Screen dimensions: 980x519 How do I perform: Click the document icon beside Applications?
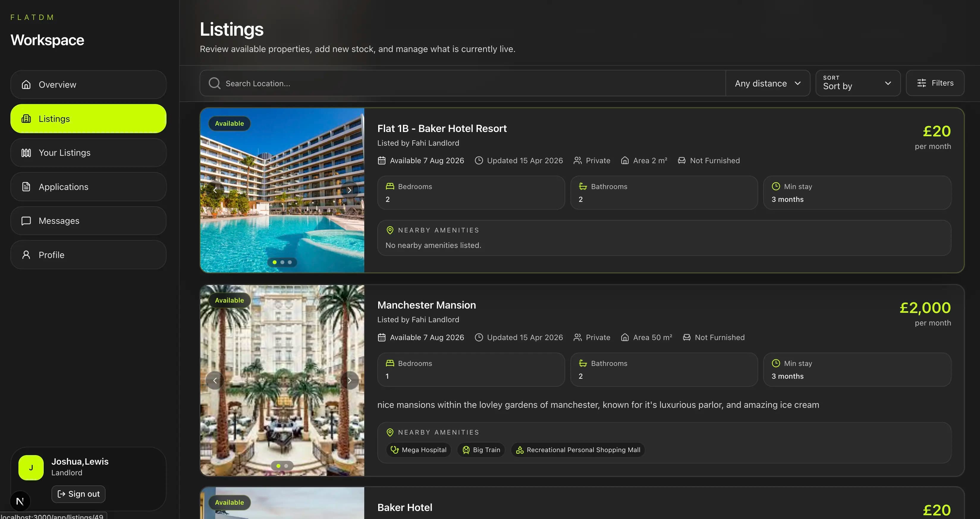point(26,187)
